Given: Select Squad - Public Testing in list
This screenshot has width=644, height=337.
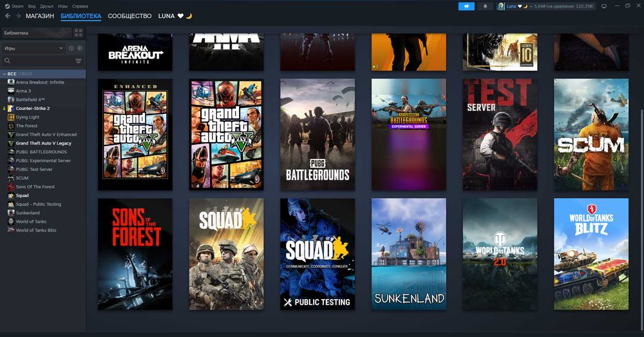Looking at the screenshot, I should [x=38, y=204].
